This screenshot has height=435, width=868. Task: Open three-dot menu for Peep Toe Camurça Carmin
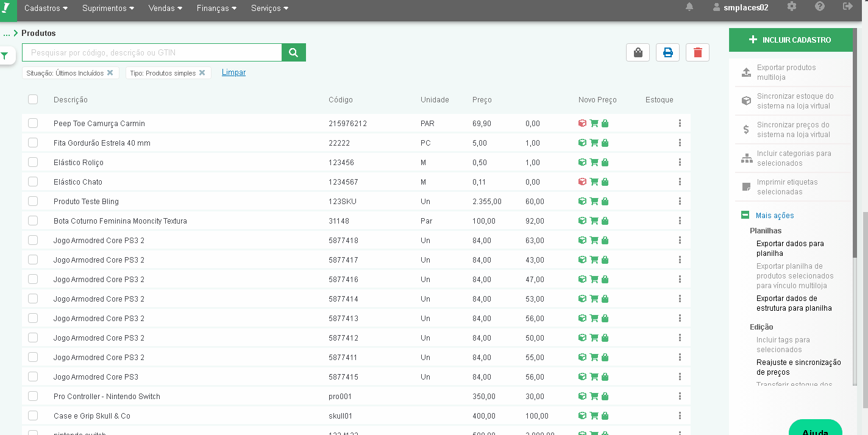[x=680, y=124]
